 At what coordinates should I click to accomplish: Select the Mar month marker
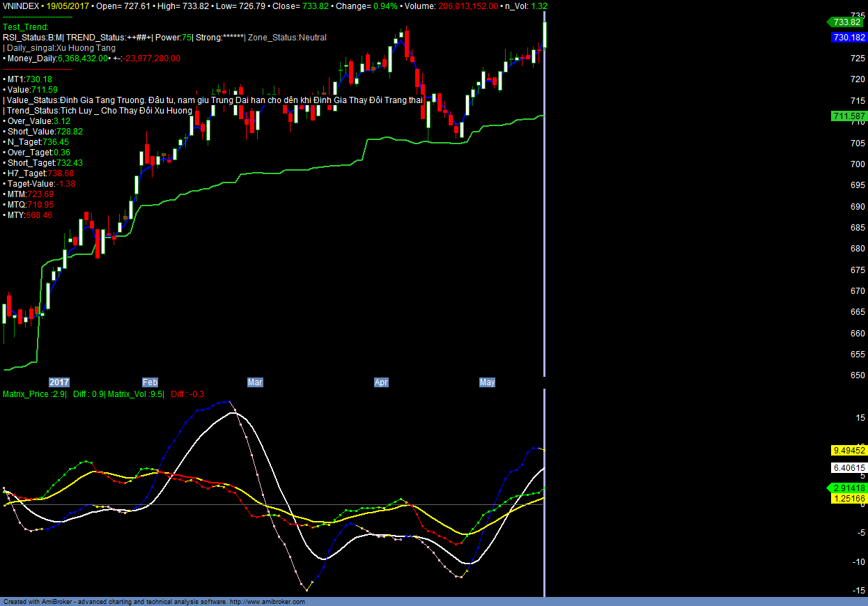pyautogui.click(x=255, y=382)
